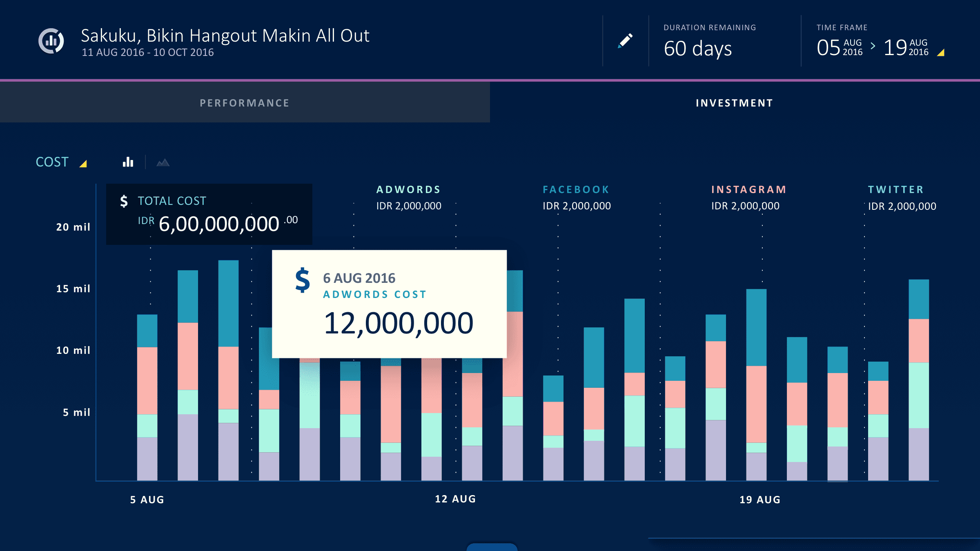Click the bottom center blue handle
980x551 pixels.
pyautogui.click(x=492, y=547)
